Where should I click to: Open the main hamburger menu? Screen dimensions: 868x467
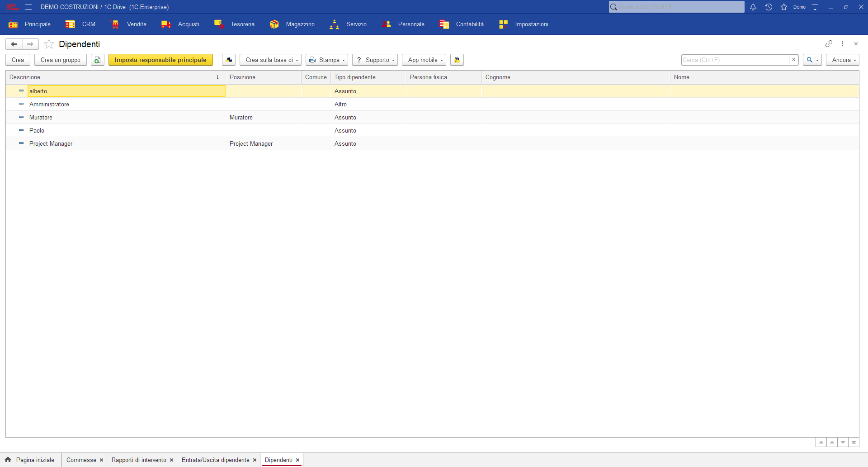(28, 7)
